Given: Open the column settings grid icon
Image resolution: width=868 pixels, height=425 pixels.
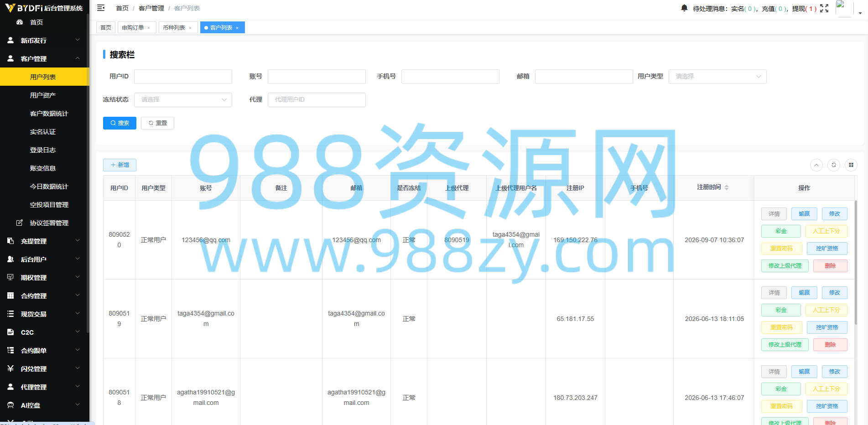Looking at the screenshot, I should (851, 165).
